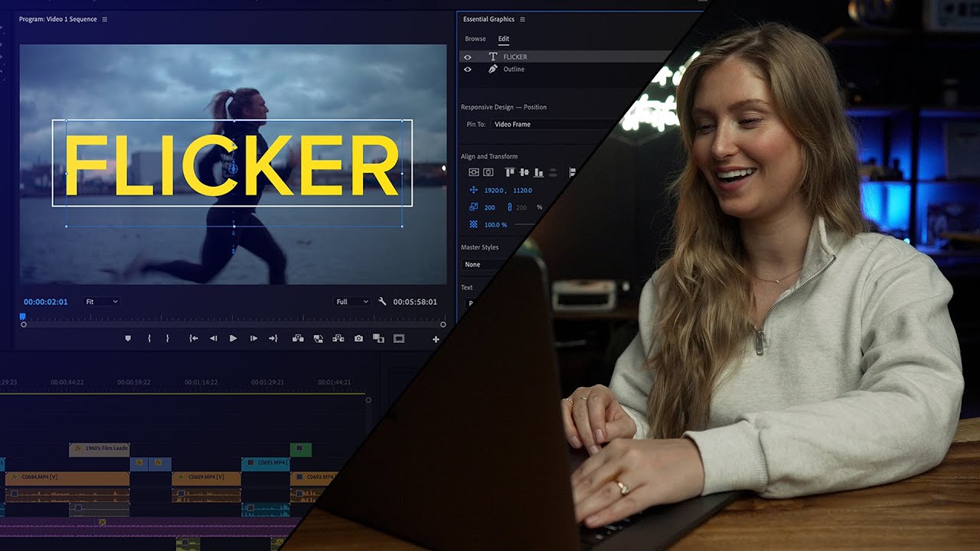Switch to the Browse tab in Essential Graphics
Screen dimensions: 980x551
(475, 38)
